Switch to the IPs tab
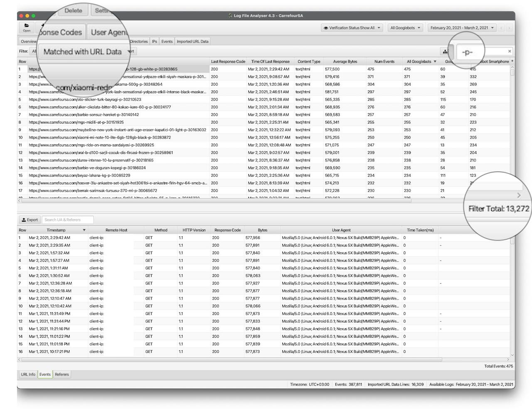This screenshot has width=532, height=411. coord(155,42)
